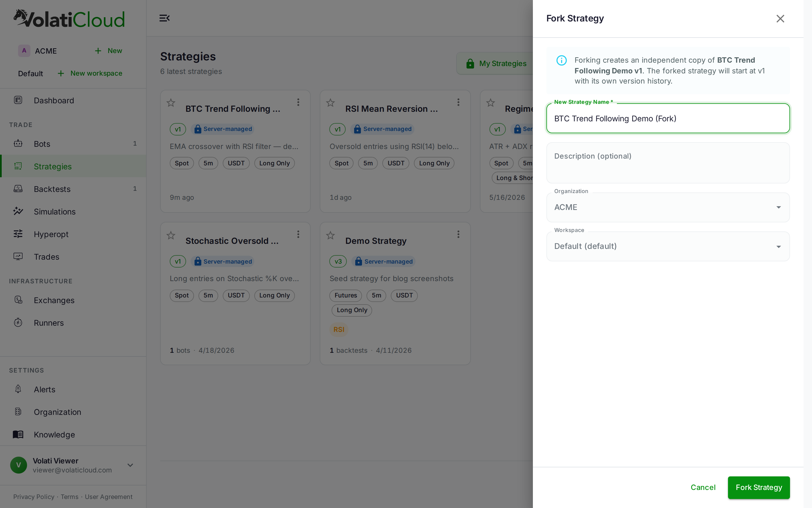Viewport: 812px width, 508px height.
Task: Click the info icon in fork notice
Action: click(561, 60)
